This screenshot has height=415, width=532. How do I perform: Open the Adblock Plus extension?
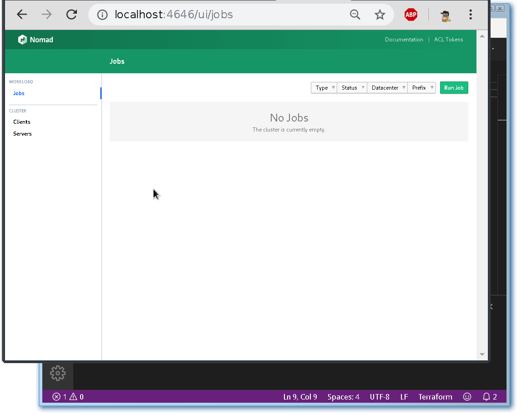pyautogui.click(x=411, y=15)
